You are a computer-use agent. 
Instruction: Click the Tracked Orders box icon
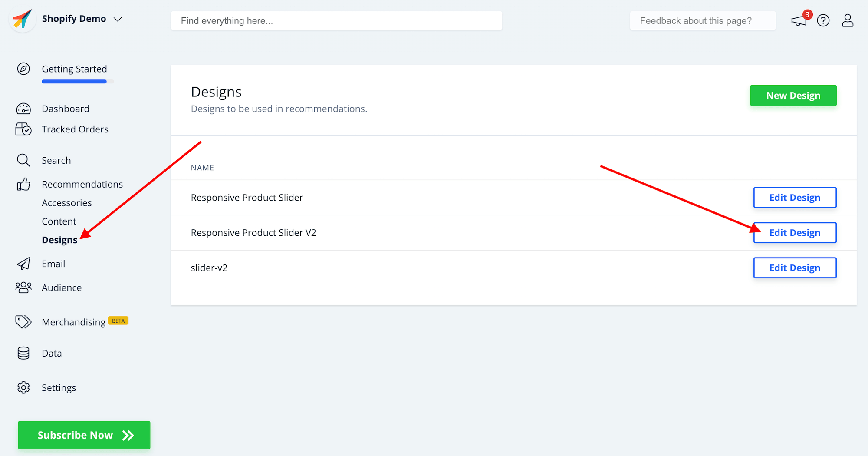[x=23, y=129]
